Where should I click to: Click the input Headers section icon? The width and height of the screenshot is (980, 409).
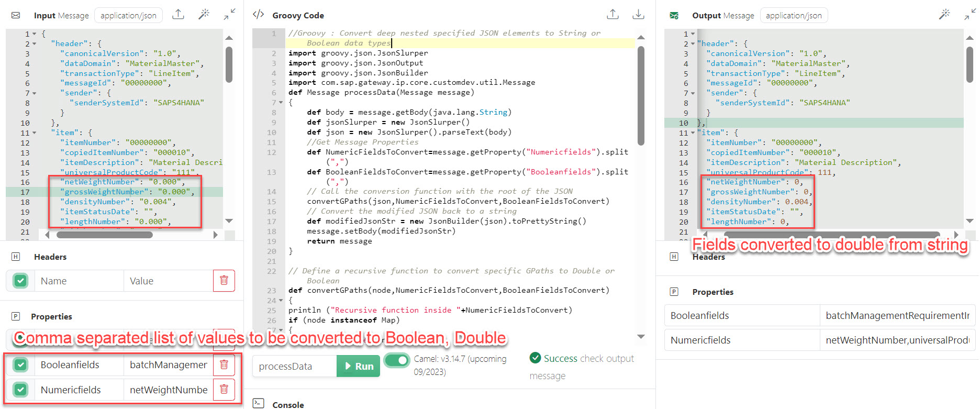16,257
